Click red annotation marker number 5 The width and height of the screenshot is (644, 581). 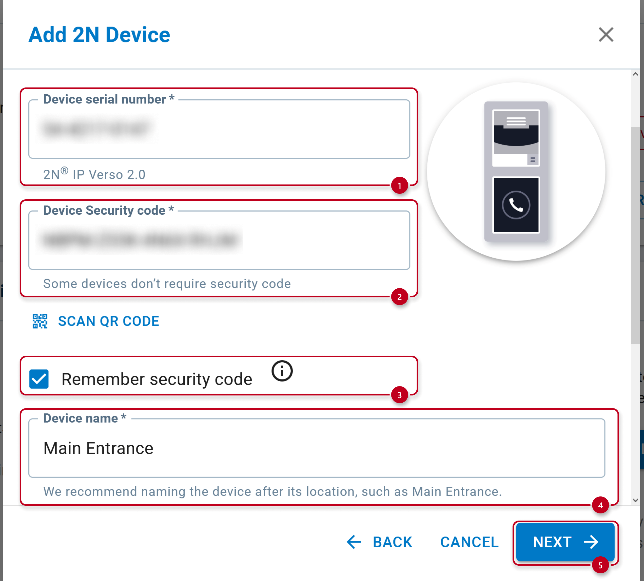(x=600, y=565)
